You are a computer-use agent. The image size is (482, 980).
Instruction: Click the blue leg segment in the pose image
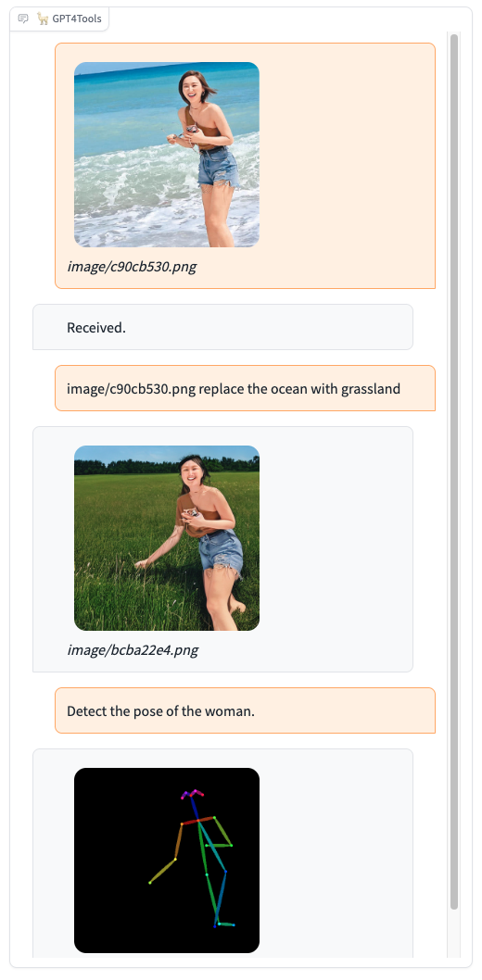click(x=221, y=897)
